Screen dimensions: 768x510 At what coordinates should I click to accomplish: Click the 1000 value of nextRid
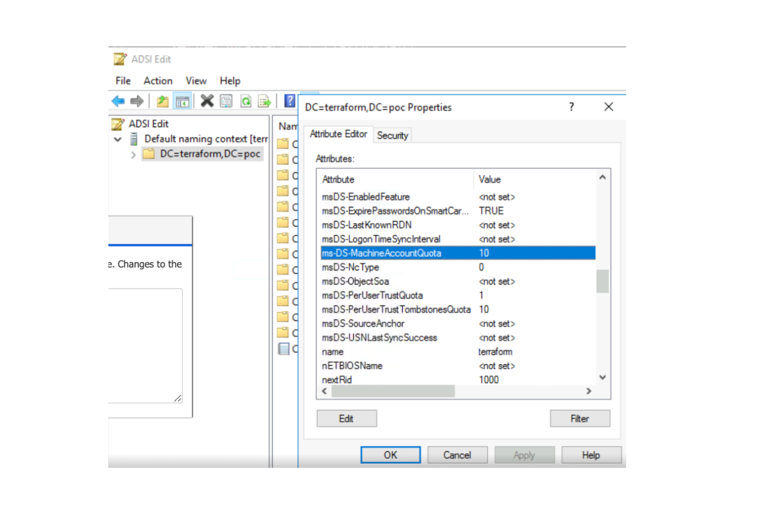[489, 380]
